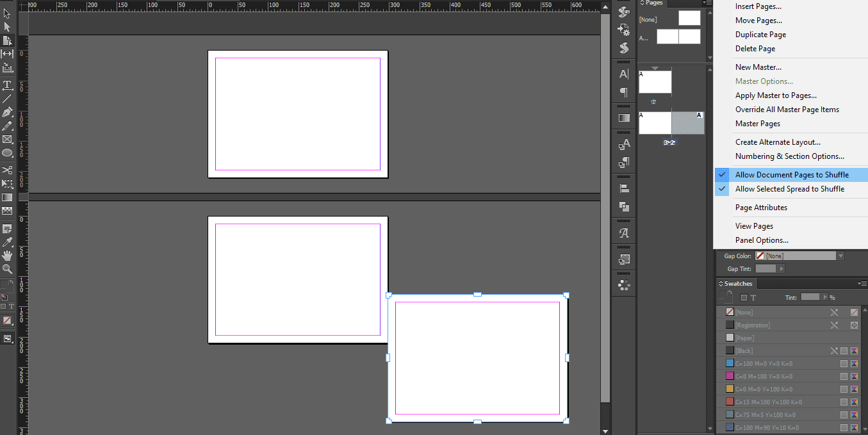This screenshot has height=435, width=868.
Task: Open the Align panel icon in dock
Action: click(x=624, y=188)
